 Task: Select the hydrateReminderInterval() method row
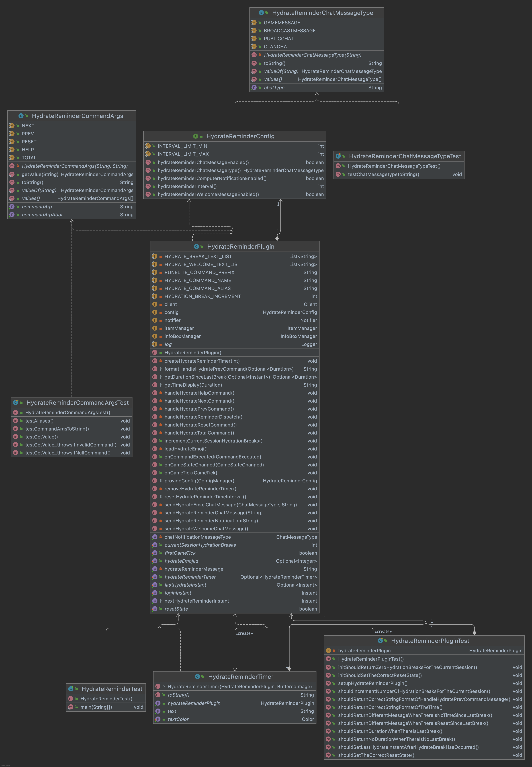click(187, 186)
